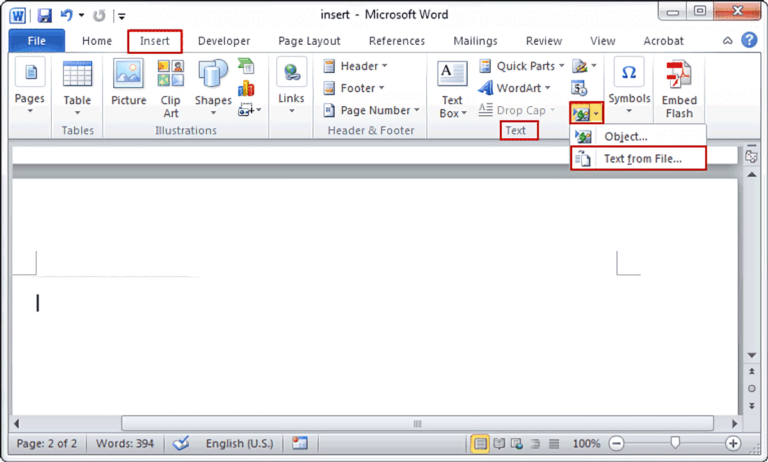Viewport: 768px width, 462px height.
Task: Open the Acrobat tab
Action: coord(663,41)
